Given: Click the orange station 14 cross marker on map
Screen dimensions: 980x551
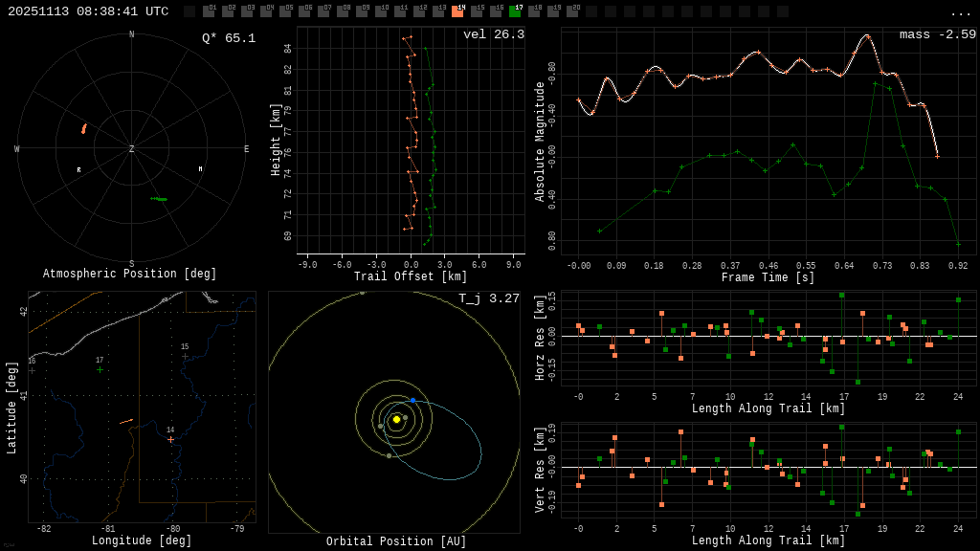Looking at the screenshot, I should pyautogui.click(x=170, y=440).
